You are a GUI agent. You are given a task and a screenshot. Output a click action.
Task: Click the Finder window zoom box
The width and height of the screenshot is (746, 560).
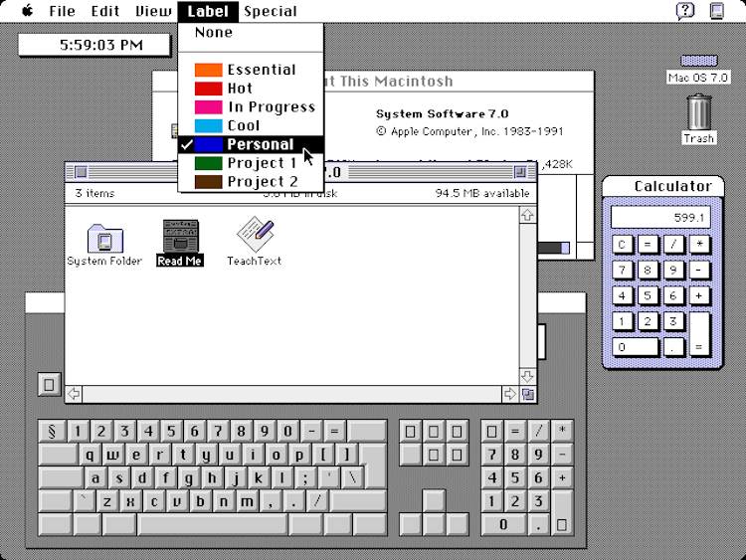pos(520,172)
